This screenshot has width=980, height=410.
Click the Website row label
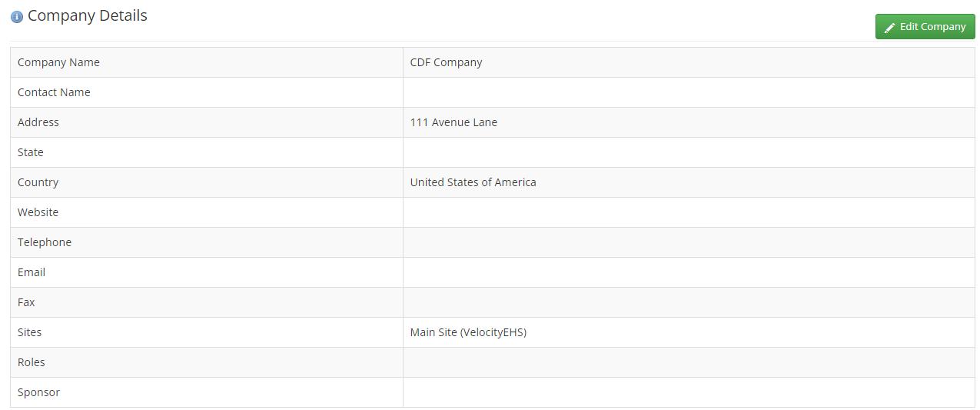(x=38, y=212)
